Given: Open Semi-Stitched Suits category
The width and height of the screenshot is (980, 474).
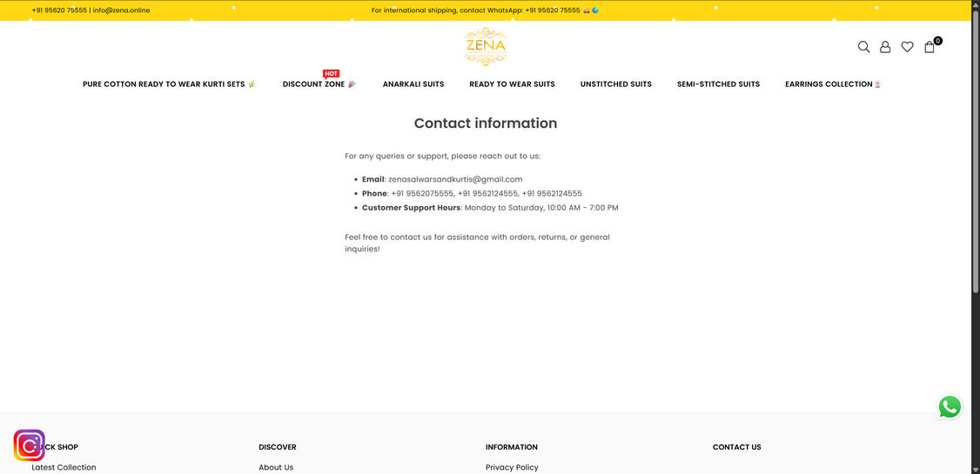Looking at the screenshot, I should coord(718,84).
